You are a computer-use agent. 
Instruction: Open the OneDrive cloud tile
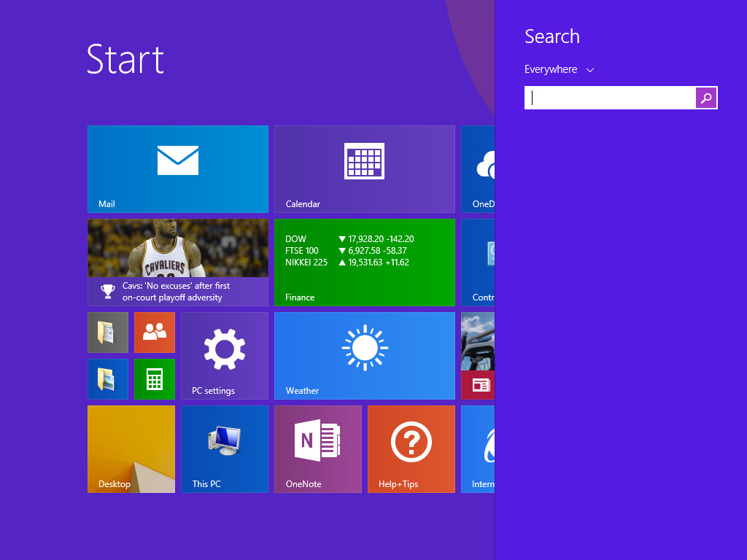(x=478, y=169)
